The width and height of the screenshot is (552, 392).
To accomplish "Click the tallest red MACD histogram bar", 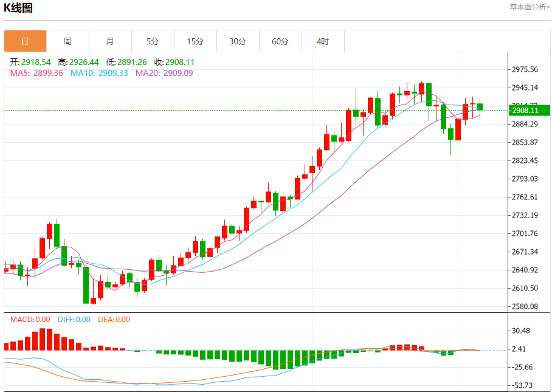I will click(x=42, y=339).
